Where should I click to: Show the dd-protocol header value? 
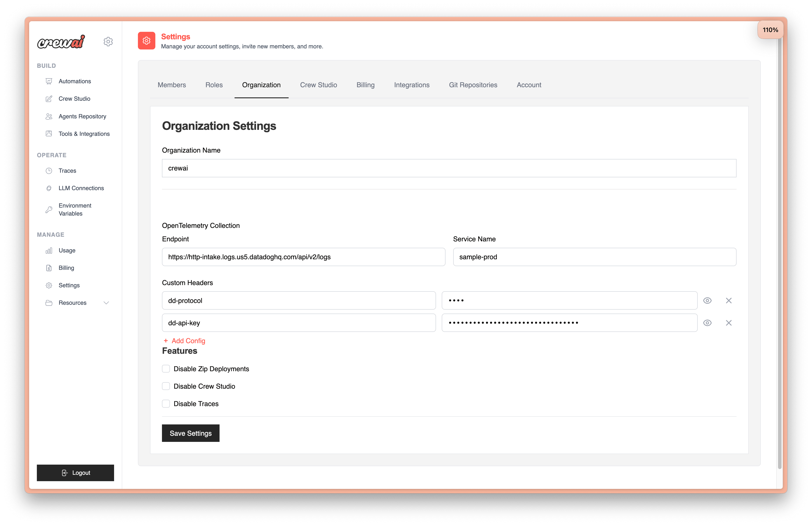[x=708, y=300]
